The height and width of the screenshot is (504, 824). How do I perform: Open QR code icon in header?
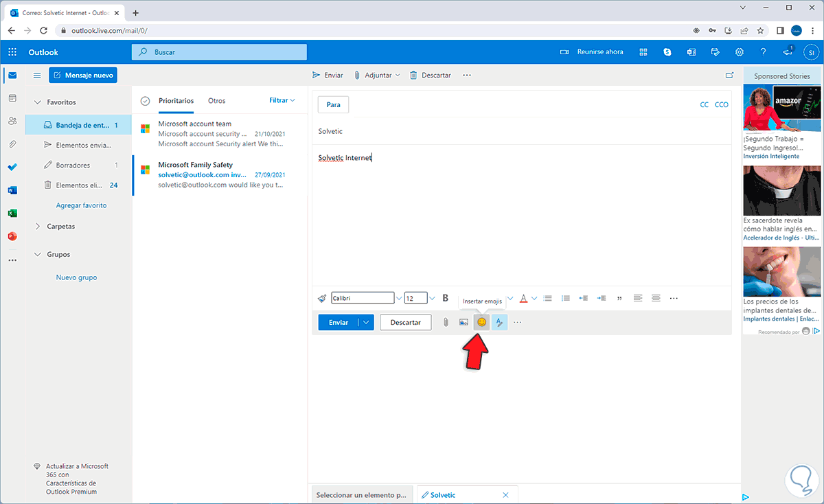643,52
